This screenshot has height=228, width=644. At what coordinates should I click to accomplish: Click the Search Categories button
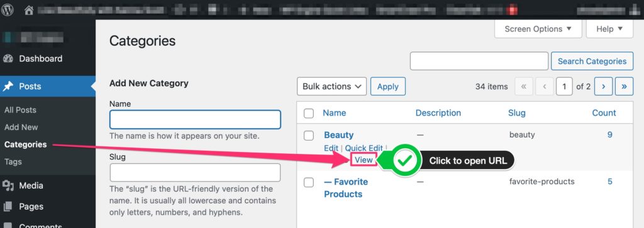click(592, 61)
